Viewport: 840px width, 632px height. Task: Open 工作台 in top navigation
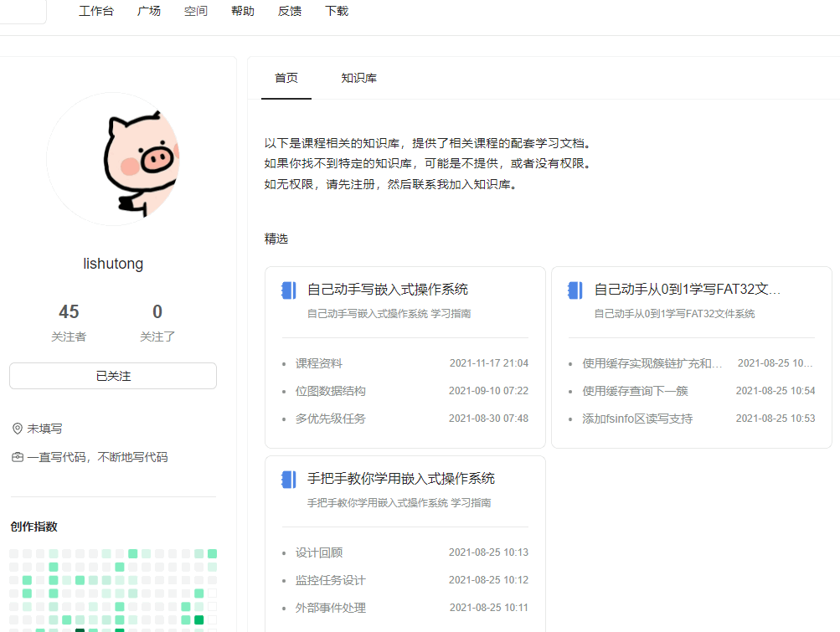(x=96, y=11)
